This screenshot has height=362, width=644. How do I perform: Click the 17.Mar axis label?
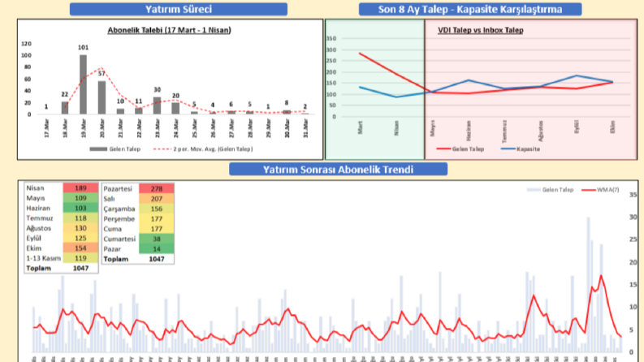(46, 128)
